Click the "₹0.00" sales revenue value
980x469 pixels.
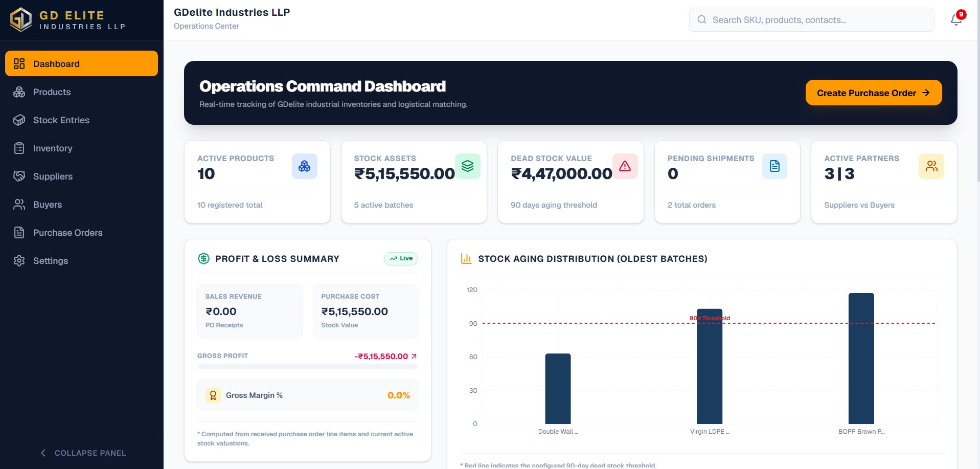pyautogui.click(x=221, y=311)
